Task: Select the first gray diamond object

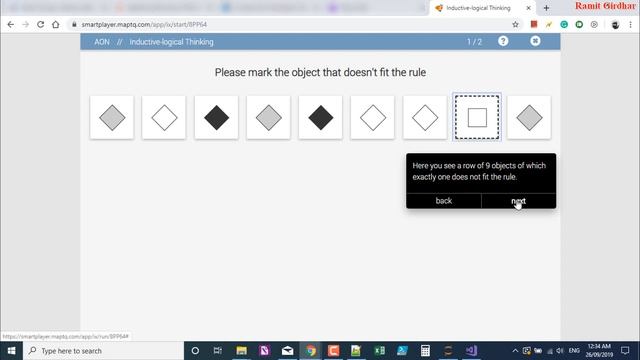Action: (112, 118)
